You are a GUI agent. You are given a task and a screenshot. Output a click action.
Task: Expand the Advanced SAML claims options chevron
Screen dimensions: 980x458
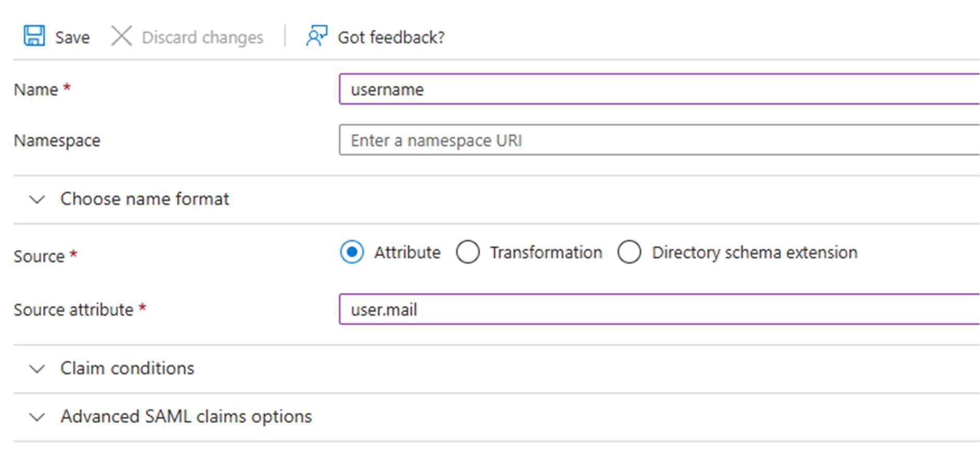pyautogui.click(x=37, y=417)
